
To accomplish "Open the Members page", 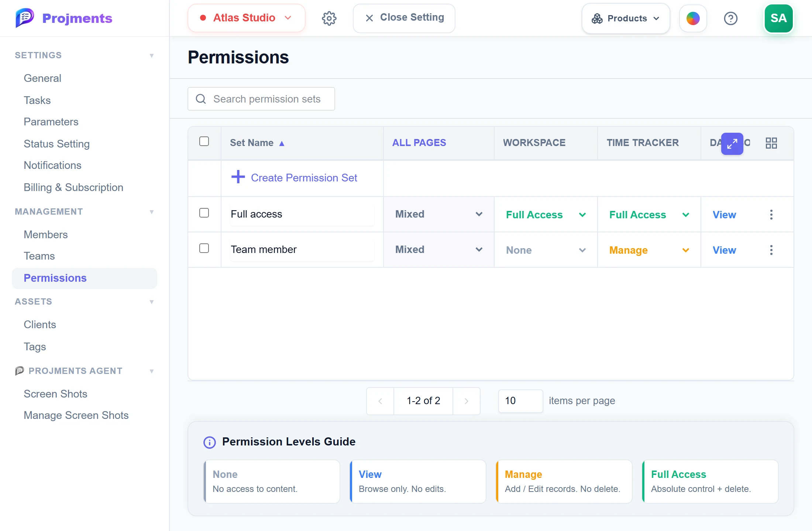I will 46,235.
